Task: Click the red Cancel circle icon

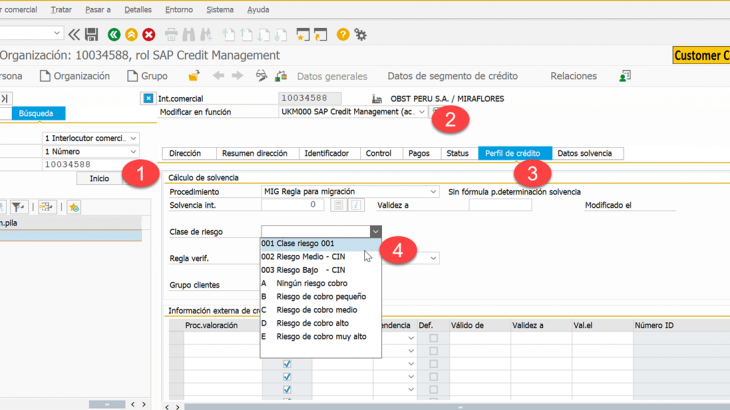Action: [x=149, y=34]
